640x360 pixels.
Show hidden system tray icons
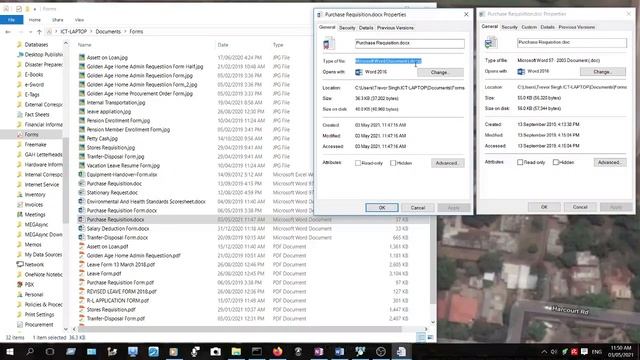tap(544, 351)
